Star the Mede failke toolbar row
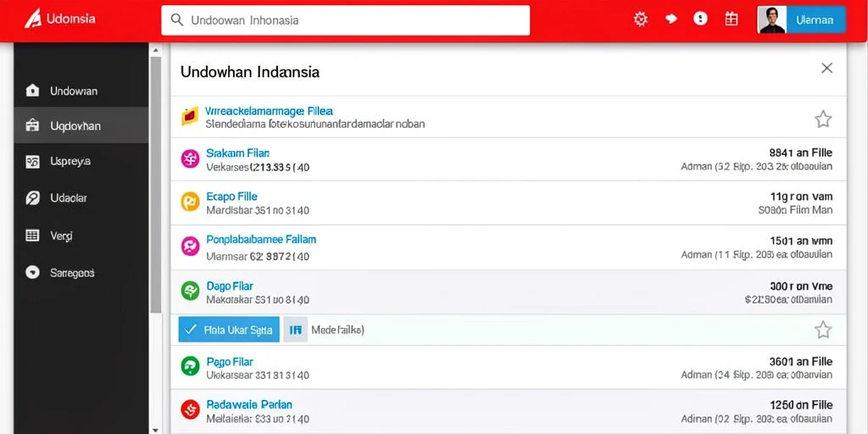This screenshot has height=434, width=868. (x=823, y=330)
